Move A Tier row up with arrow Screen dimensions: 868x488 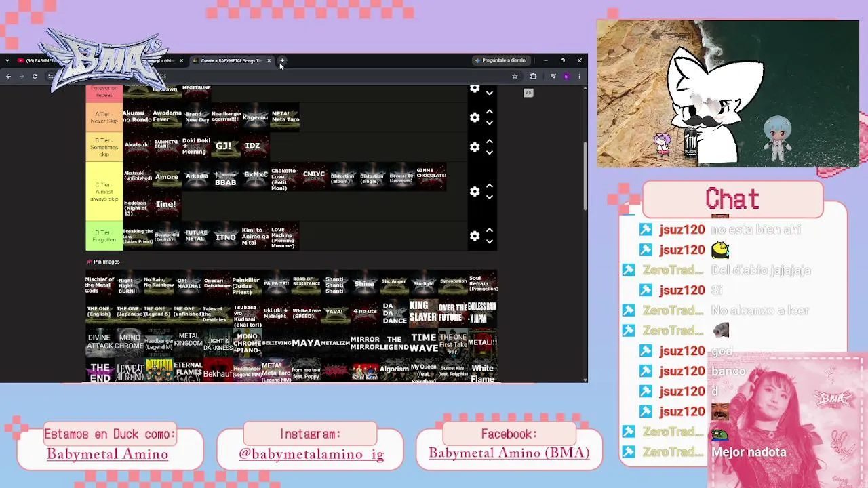490,112
